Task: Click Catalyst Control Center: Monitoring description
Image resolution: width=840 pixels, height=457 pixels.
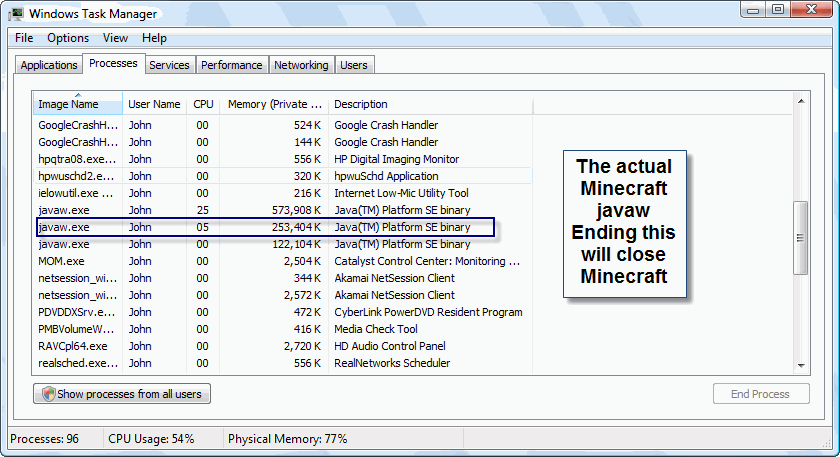Action: tap(427, 261)
